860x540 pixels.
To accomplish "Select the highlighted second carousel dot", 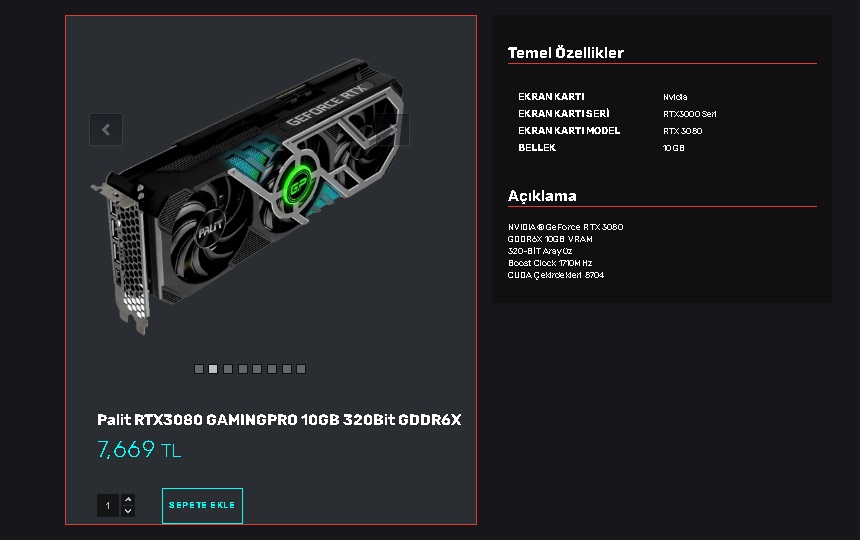I will click(213, 369).
